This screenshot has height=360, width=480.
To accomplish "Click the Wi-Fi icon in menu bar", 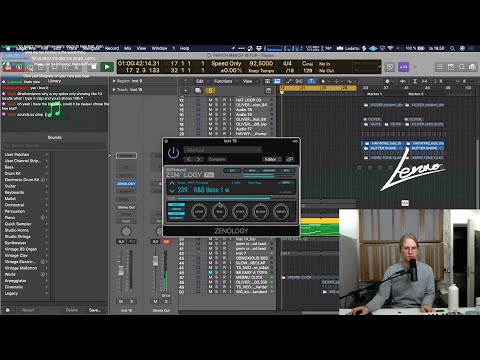I will coord(390,48).
